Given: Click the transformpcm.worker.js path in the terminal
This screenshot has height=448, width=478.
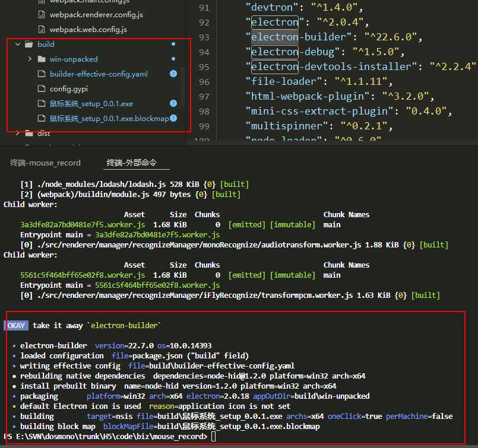Looking at the screenshot, I should click(195, 295).
